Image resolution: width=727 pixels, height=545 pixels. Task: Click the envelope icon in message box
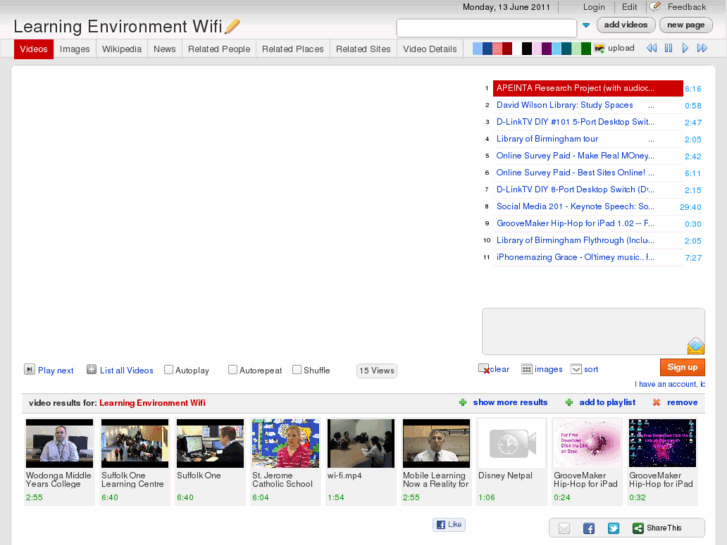695,346
